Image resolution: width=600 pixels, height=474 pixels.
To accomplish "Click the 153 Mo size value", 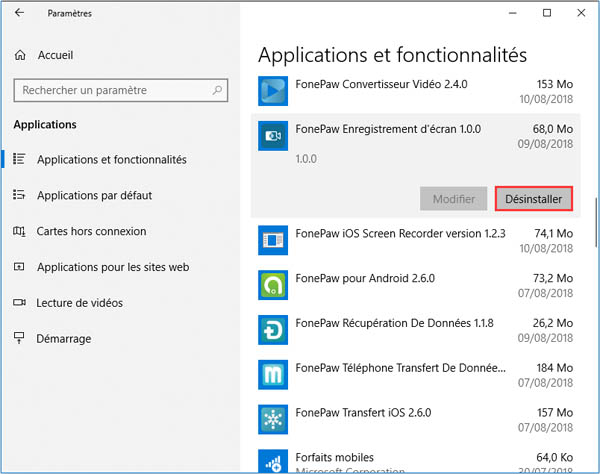I will coord(554,84).
